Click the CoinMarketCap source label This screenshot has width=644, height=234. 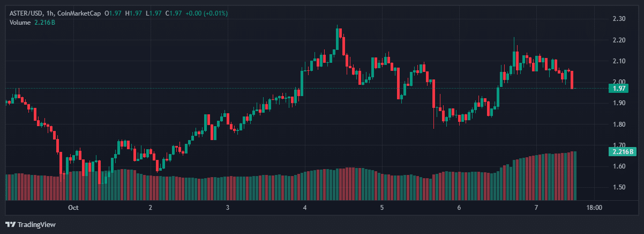point(84,13)
